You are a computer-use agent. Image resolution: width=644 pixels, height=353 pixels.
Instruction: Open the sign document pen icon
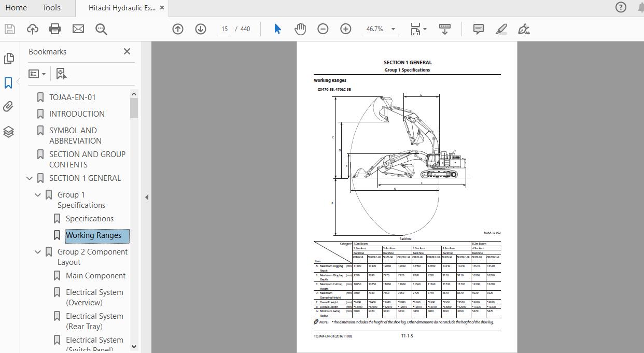(524, 29)
